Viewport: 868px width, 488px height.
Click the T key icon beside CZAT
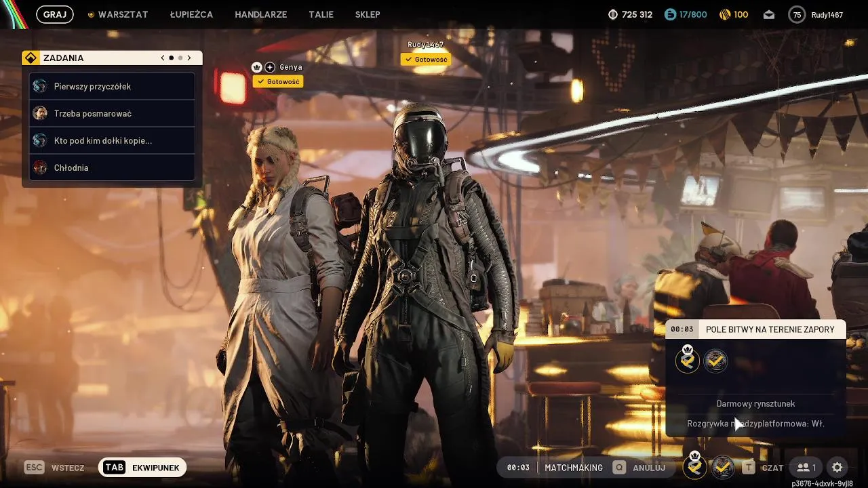click(748, 468)
